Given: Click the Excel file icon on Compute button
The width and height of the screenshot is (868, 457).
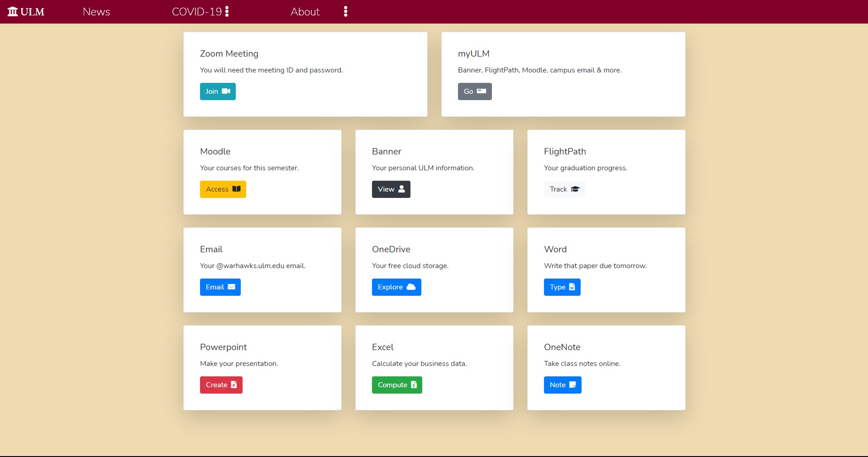Looking at the screenshot, I should pos(414,385).
